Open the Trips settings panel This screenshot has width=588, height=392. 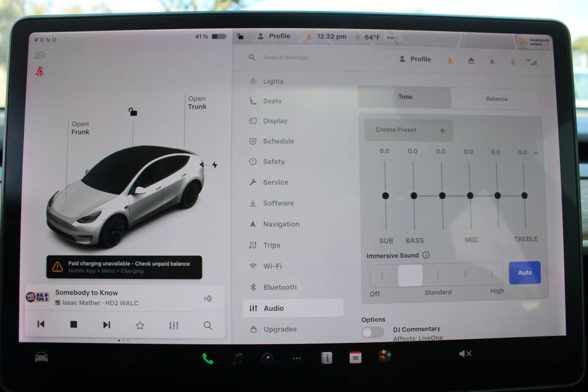coord(270,245)
